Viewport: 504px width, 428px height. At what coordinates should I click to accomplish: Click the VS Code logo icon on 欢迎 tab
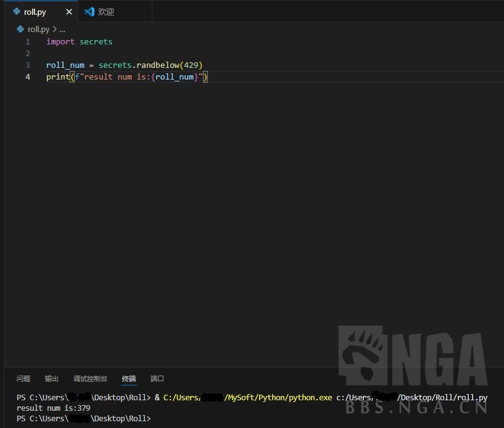click(89, 12)
